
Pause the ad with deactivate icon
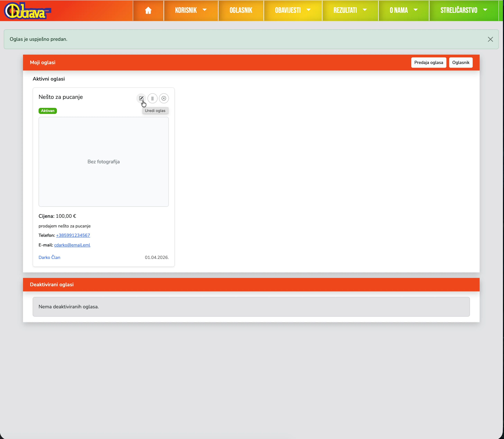pyautogui.click(x=153, y=98)
